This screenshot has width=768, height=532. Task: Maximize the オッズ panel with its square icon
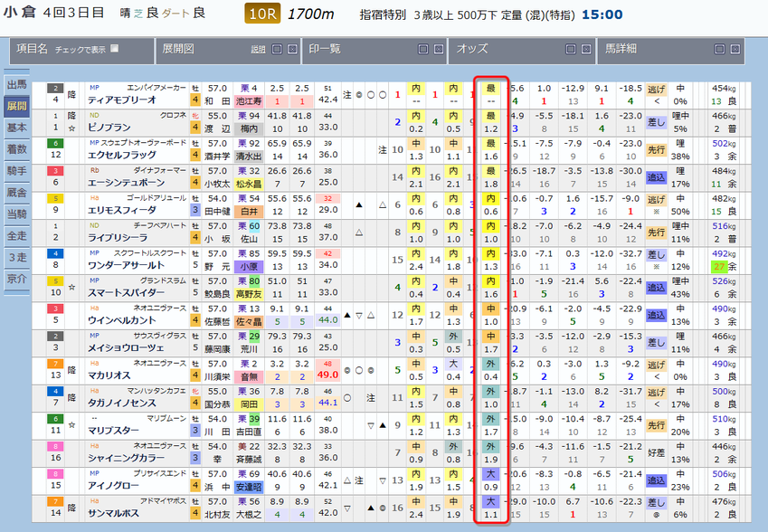pos(571,49)
